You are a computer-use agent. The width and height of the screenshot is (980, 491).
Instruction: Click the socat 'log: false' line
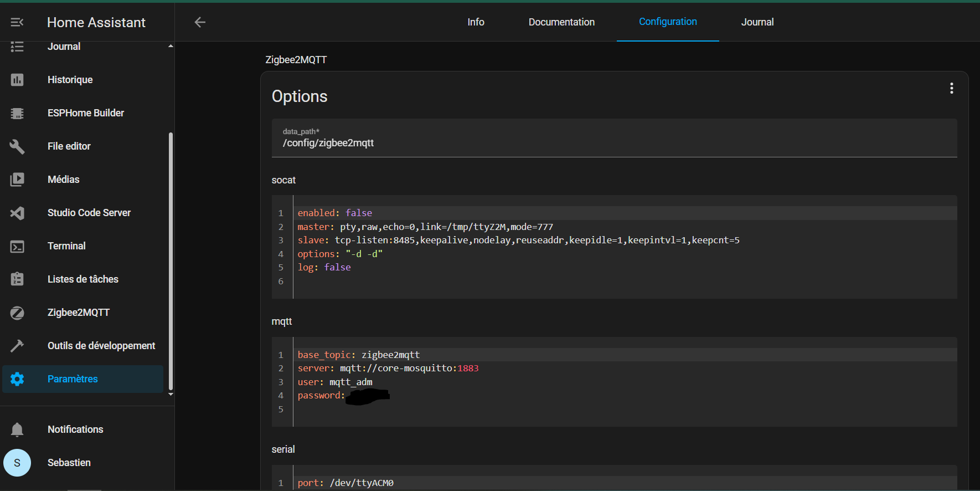pos(625,267)
